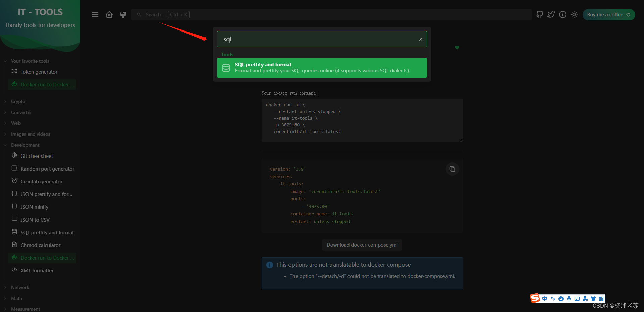
Task: Click JSON to CSV list icon
Action: [14, 219]
